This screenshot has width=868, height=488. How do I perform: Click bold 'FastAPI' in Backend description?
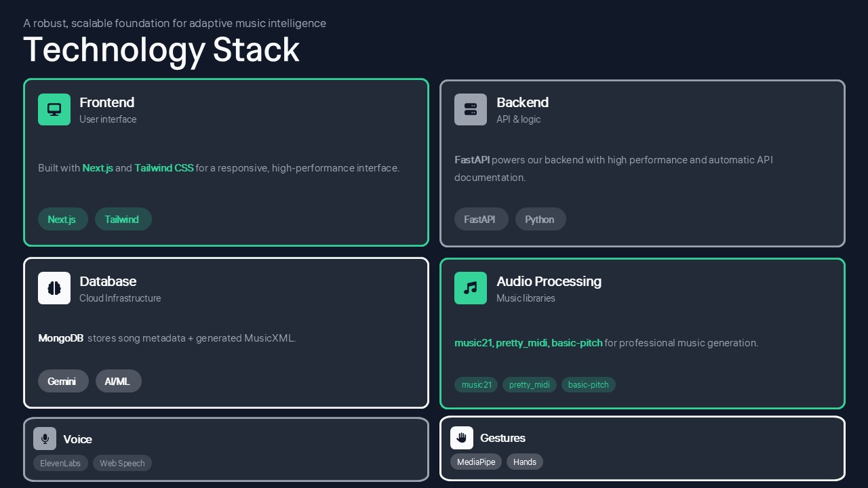[x=472, y=160]
